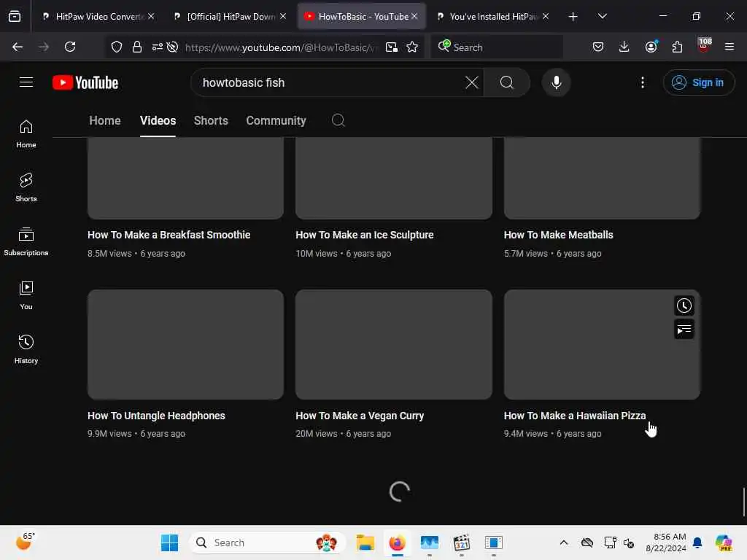
Task: Clear the YouTube search query
Action: 472,82
